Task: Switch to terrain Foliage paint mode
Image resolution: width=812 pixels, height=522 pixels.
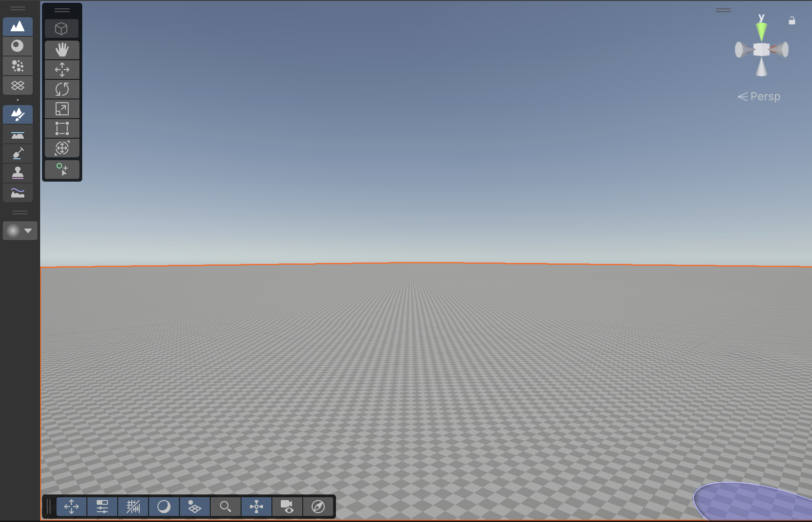Action: 18,66
